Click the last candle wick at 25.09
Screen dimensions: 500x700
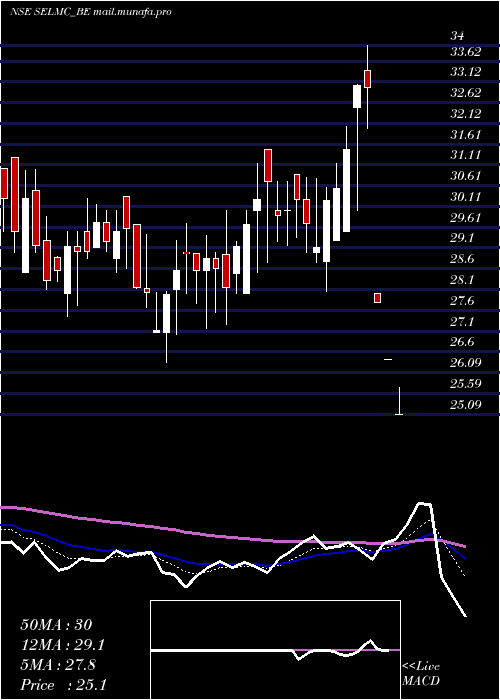[x=399, y=401]
